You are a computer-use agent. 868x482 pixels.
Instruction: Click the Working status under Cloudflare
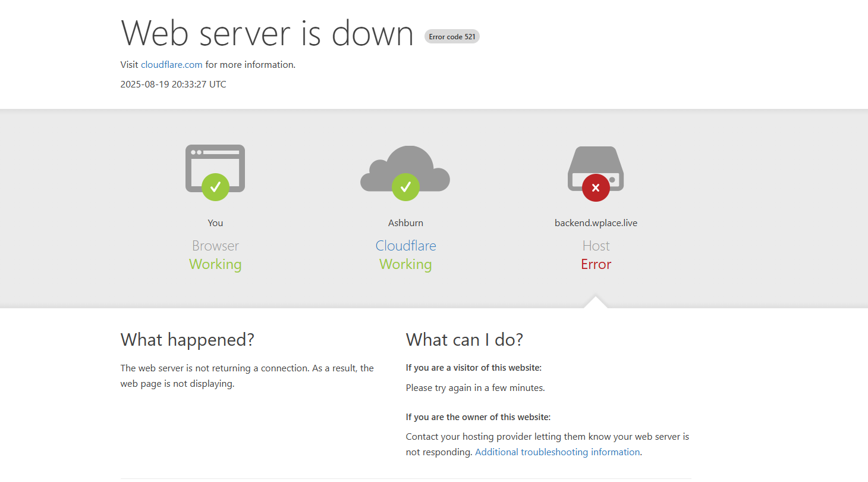click(x=405, y=264)
